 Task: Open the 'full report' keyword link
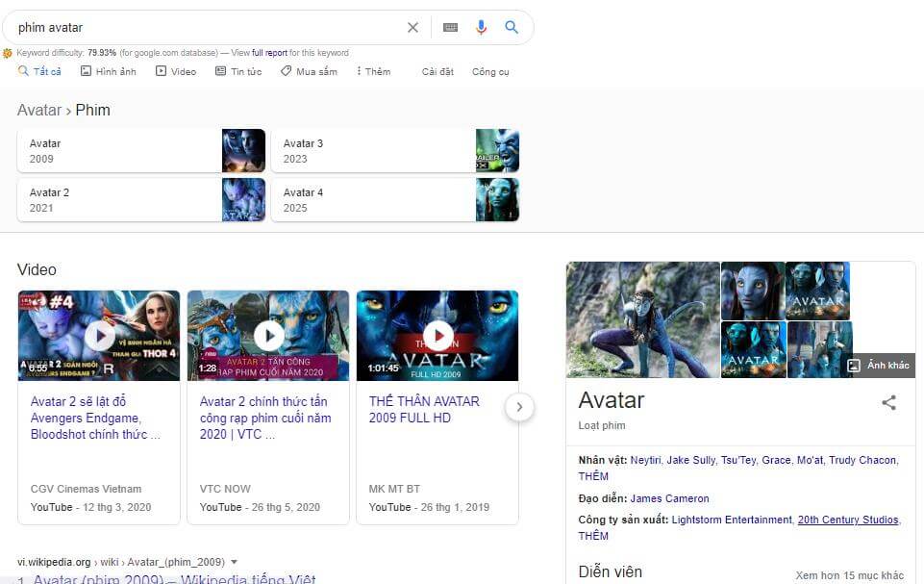(270, 53)
